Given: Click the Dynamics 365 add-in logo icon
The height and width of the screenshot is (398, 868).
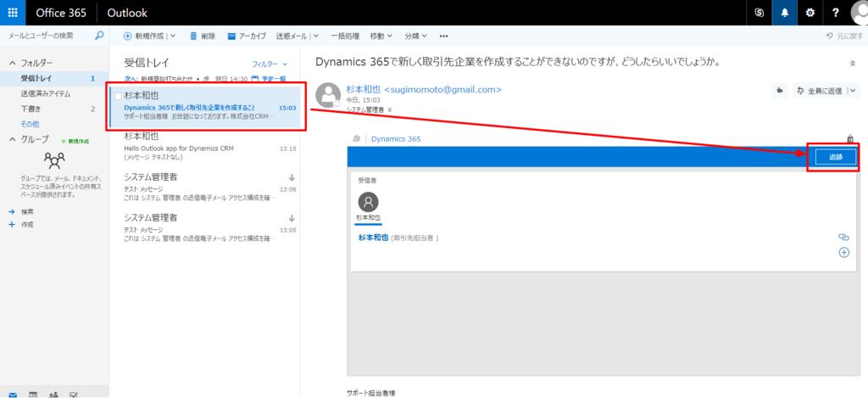Looking at the screenshot, I should (357, 138).
